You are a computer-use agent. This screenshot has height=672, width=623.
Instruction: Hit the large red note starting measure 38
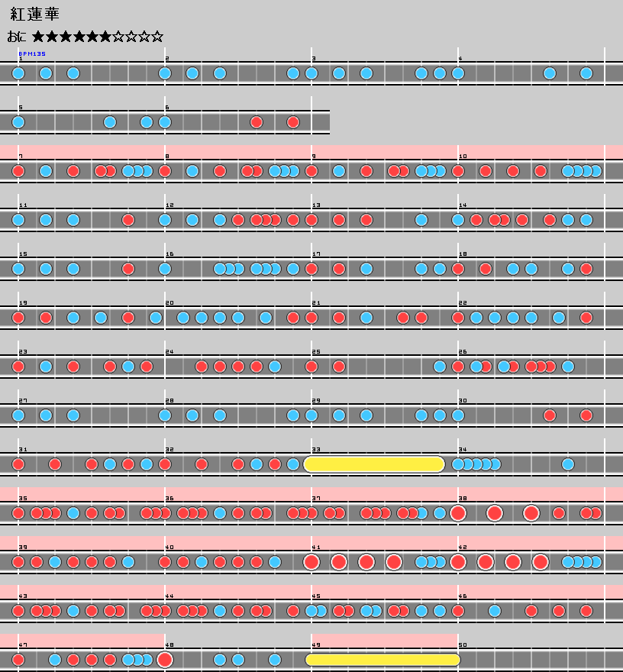[x=458, y=513]
